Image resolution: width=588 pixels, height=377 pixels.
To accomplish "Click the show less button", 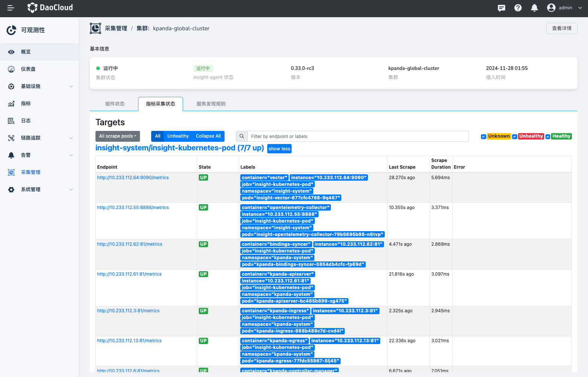I will pyautogui.click(x=279, y=149).
